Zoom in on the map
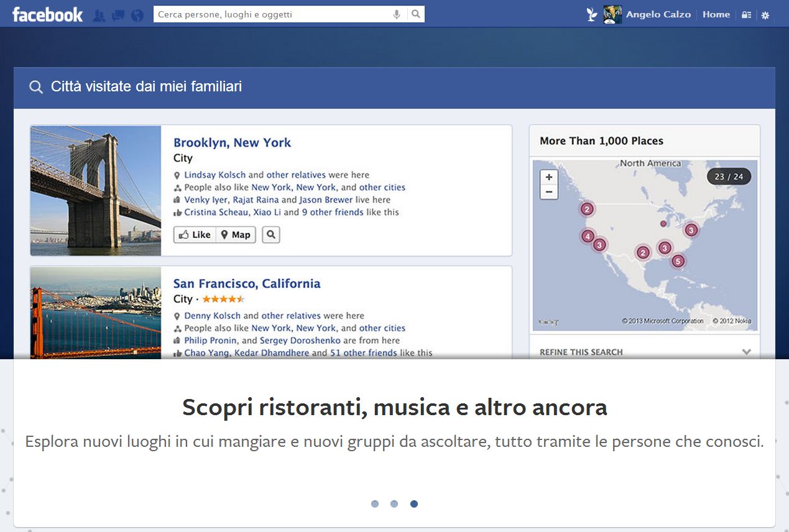Viewport: 789px width, 532px height. [x=549, y=177]
